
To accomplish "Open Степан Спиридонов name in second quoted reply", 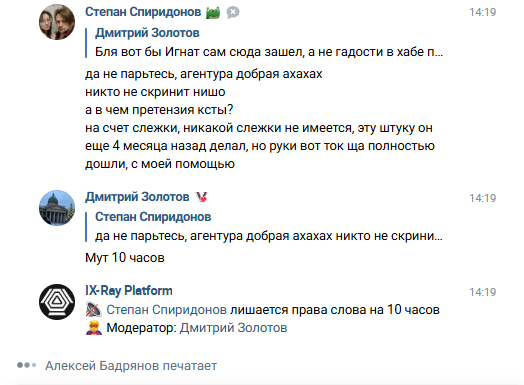I will tap(153, 217).
